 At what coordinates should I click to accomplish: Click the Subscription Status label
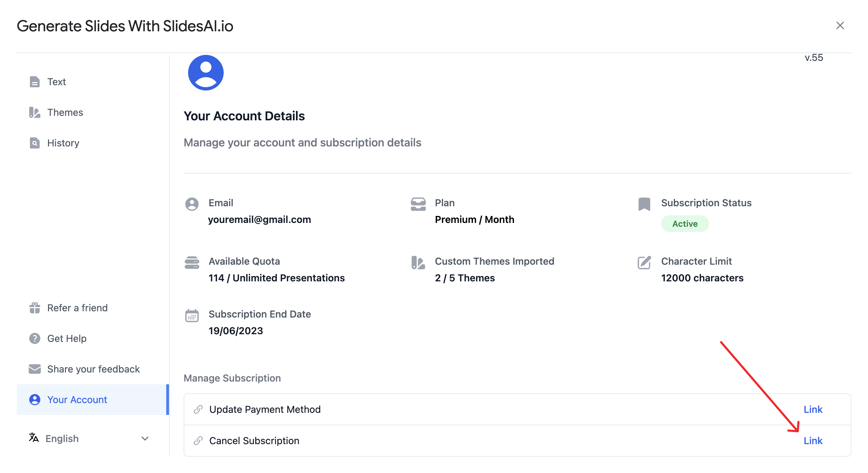point(706,203)
